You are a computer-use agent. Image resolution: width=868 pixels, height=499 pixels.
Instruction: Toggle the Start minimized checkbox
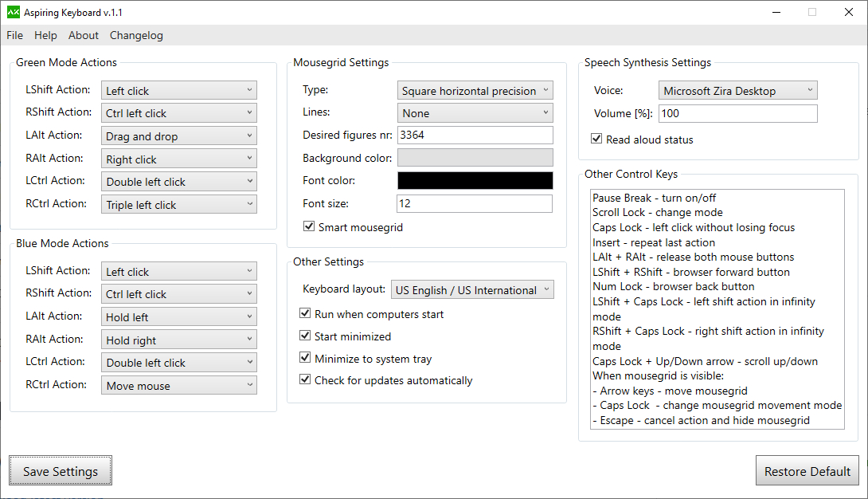click(304, 336)
